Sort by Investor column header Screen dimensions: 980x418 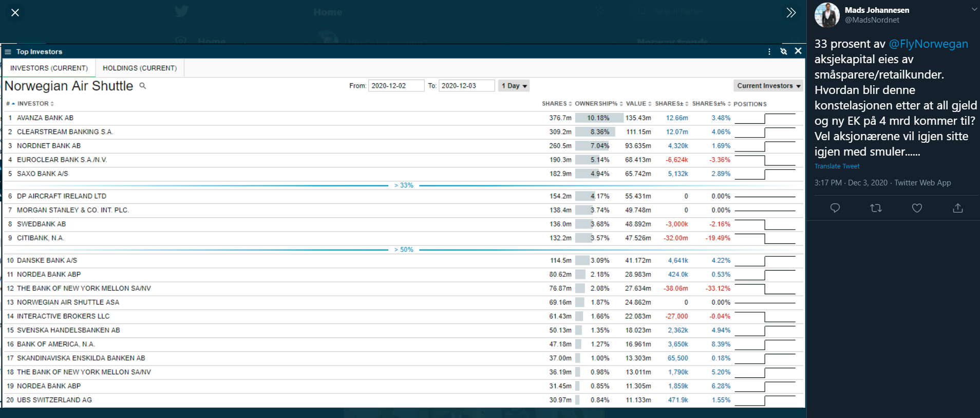click(x=35, y=104)
